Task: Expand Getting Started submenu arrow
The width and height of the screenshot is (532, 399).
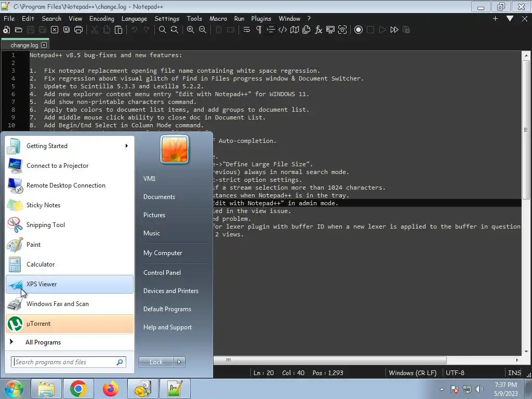Action: 127,146
